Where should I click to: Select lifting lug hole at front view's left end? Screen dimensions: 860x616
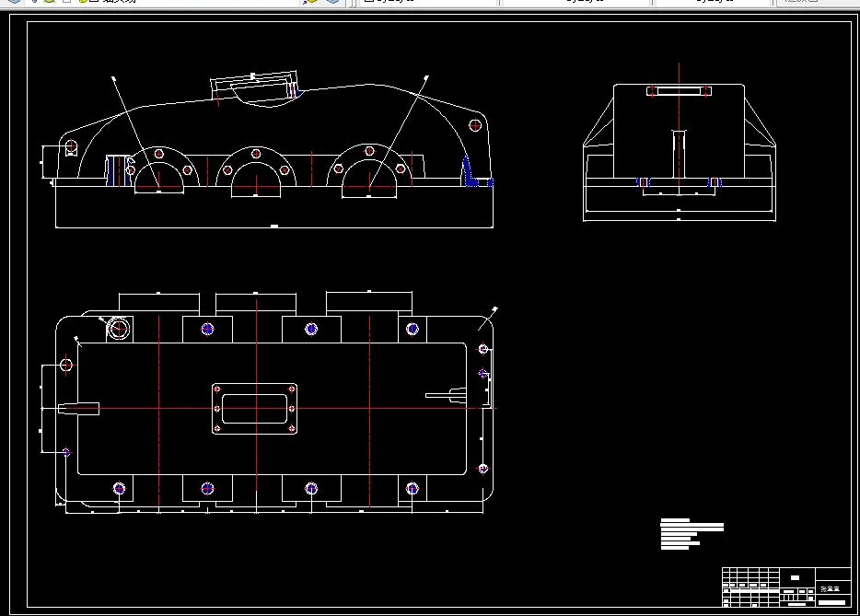71,147
